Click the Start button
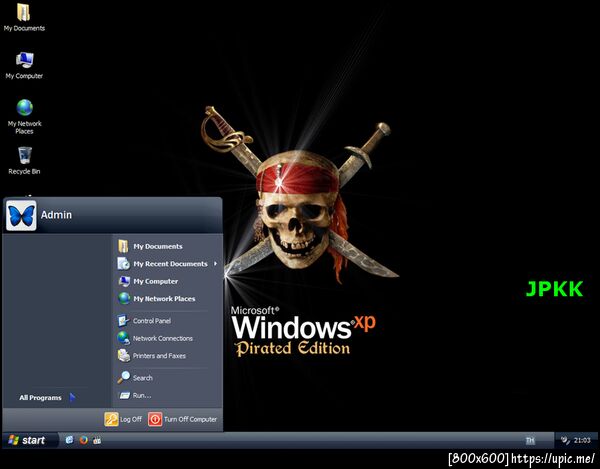 pos(30,440)
